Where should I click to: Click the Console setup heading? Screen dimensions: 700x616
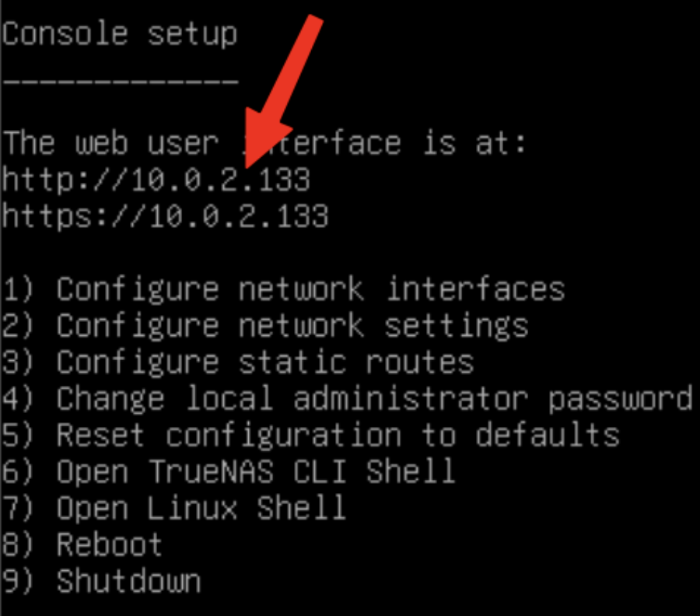click(x=119, y=34)
